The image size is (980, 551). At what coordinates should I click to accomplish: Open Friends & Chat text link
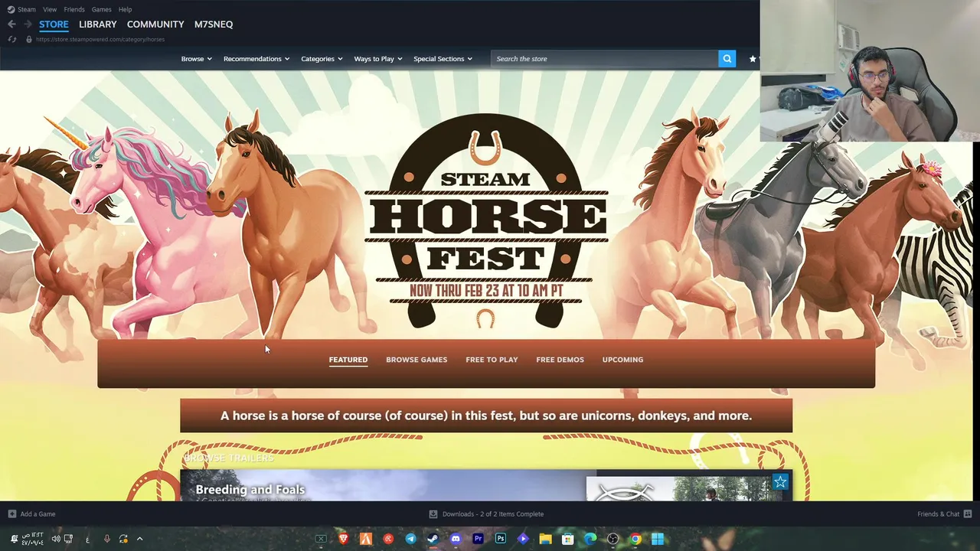[x=938, y=514]
